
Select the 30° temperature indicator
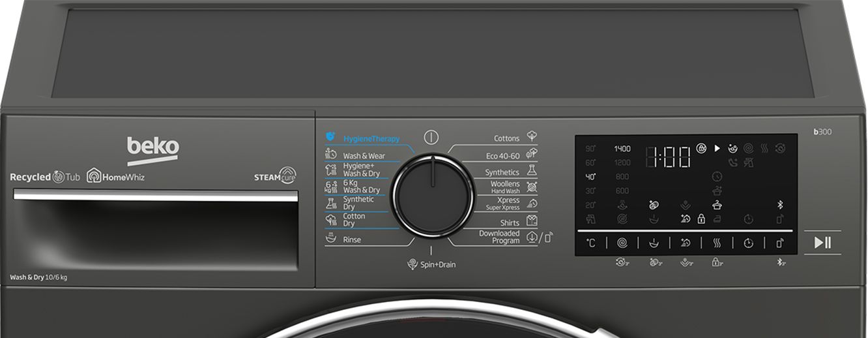tap(590, 191)
